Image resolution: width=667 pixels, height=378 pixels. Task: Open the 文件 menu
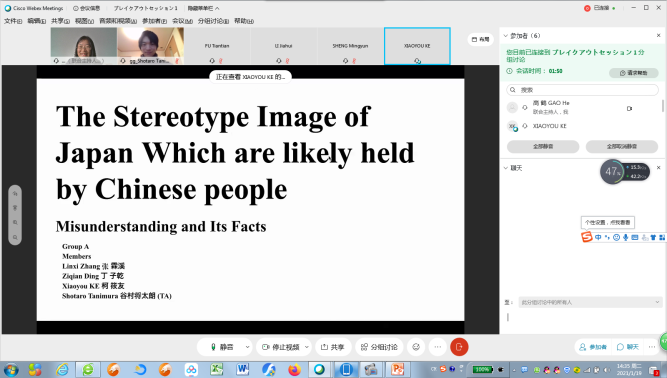pyautogui.click(x=13, y=21)
